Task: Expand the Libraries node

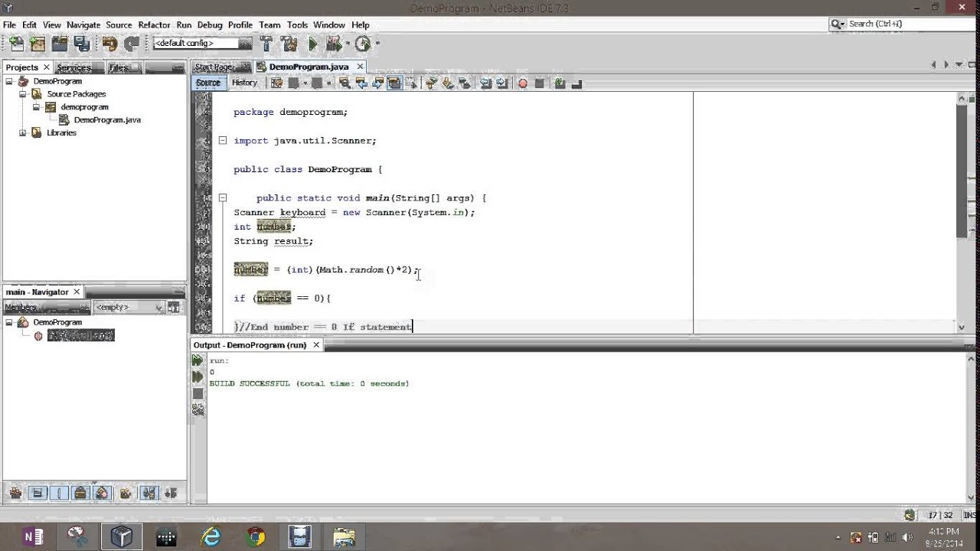Action: click(x=22, y=133)
